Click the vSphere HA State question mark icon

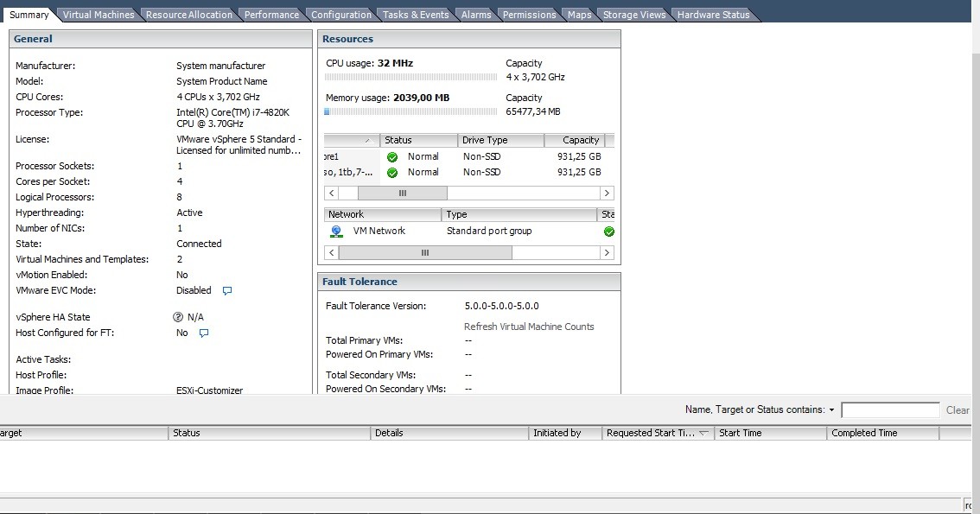(178, 317)
